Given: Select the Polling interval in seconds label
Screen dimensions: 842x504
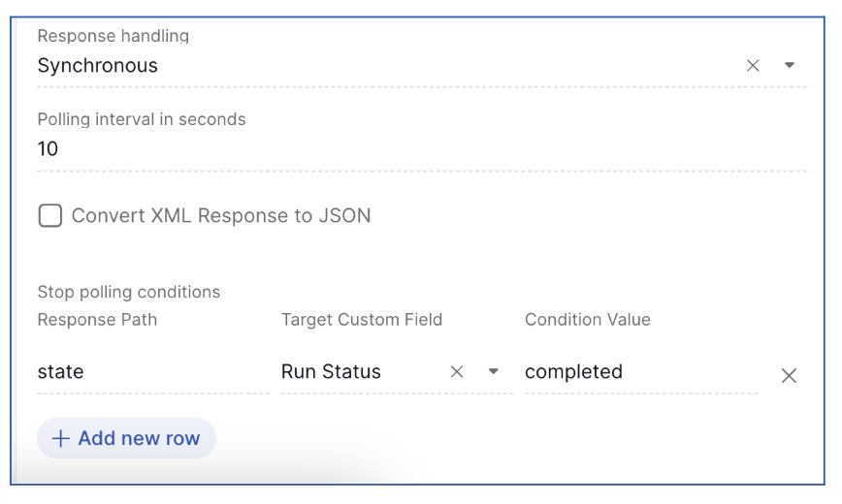Looking at the screenshot, I should (x=142, y=119).
